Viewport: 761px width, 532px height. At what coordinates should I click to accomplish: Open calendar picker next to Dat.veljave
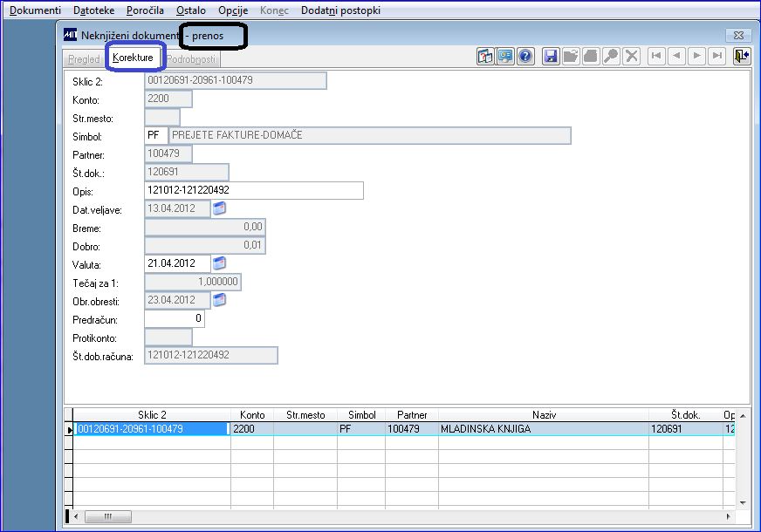[219, 208]
